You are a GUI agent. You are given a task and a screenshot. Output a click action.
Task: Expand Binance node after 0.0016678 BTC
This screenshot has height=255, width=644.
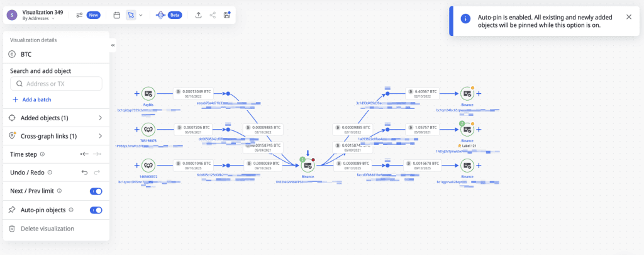(x=479, y=166)
